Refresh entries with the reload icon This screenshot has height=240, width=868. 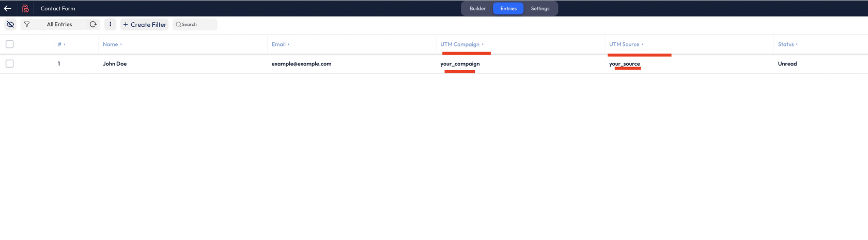[93, 24]
